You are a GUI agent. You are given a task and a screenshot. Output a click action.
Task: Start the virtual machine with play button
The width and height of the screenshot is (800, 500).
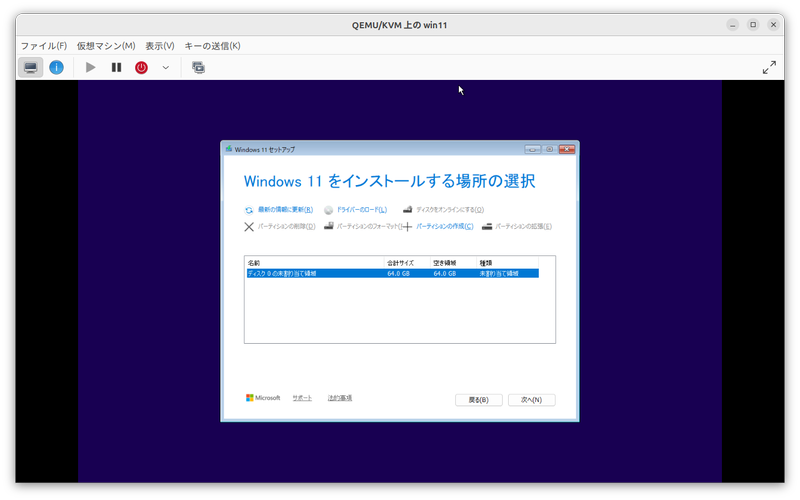click(x=90, y=67)
